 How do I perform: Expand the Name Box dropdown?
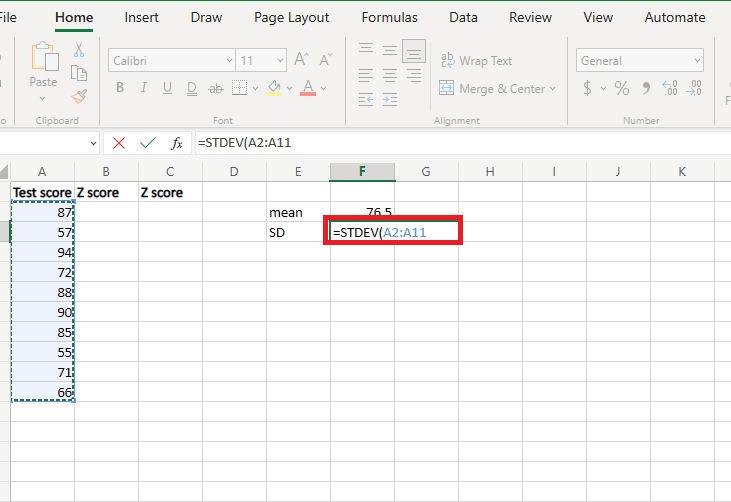pos(93,143)
